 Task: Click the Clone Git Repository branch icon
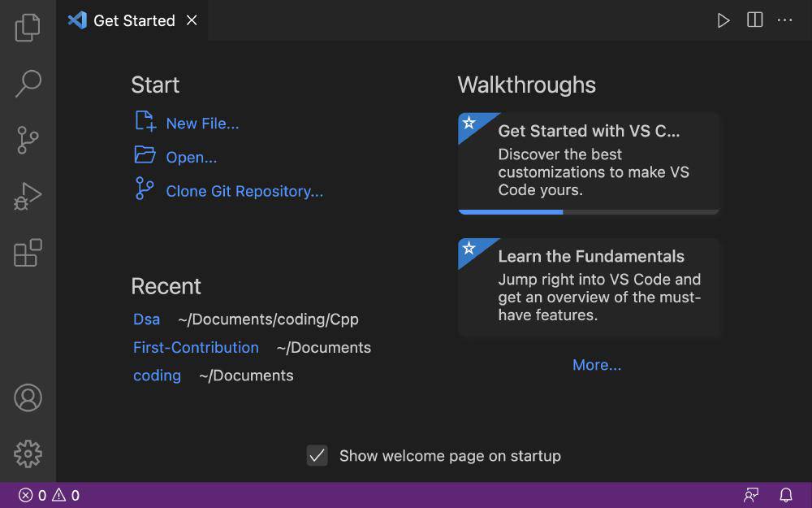click(145, 189)
